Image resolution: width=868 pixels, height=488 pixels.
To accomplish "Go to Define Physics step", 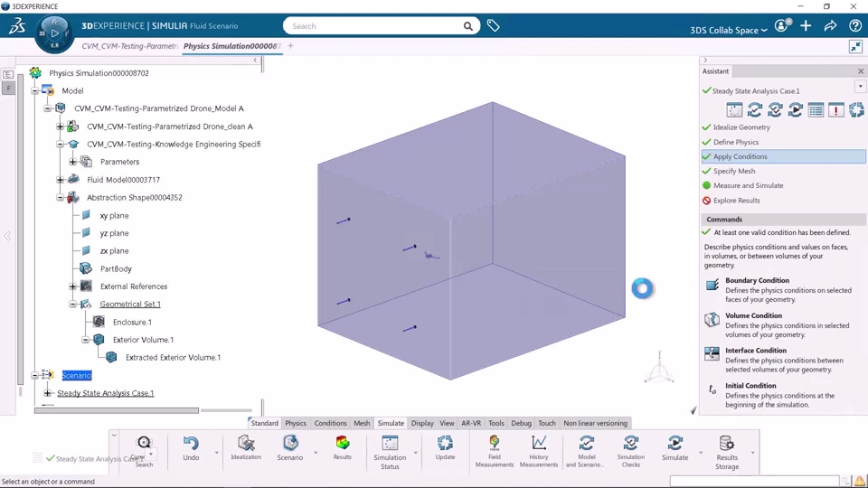I will (736, 142).
